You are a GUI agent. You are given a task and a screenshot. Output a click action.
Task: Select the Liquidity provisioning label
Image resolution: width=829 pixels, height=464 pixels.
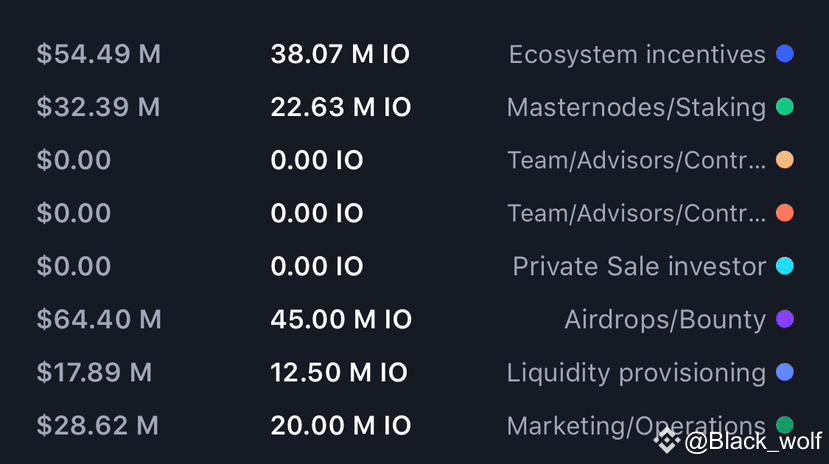coord(636,373)
